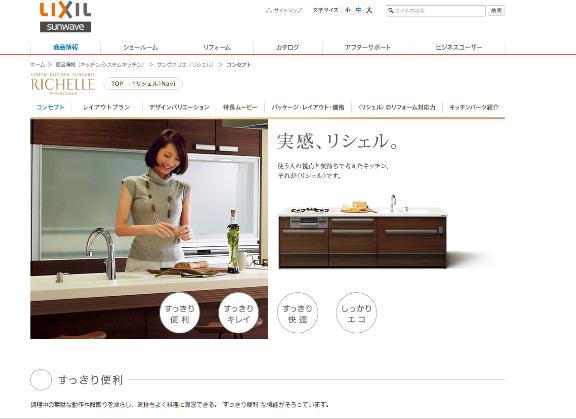Viewport: 576px width, 419px height.
Task: Open the ショールーム main menu
Action: click(x=140, y=47)
